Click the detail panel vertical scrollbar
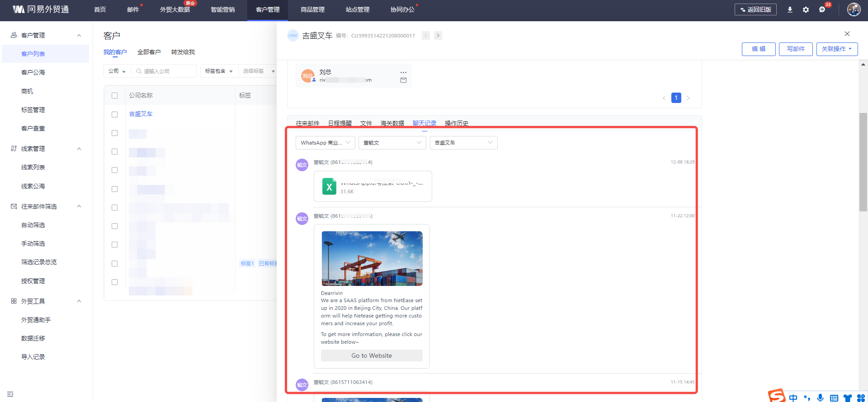Image resolution: width=868 pixels, height=402 pixels. [863, 162]
